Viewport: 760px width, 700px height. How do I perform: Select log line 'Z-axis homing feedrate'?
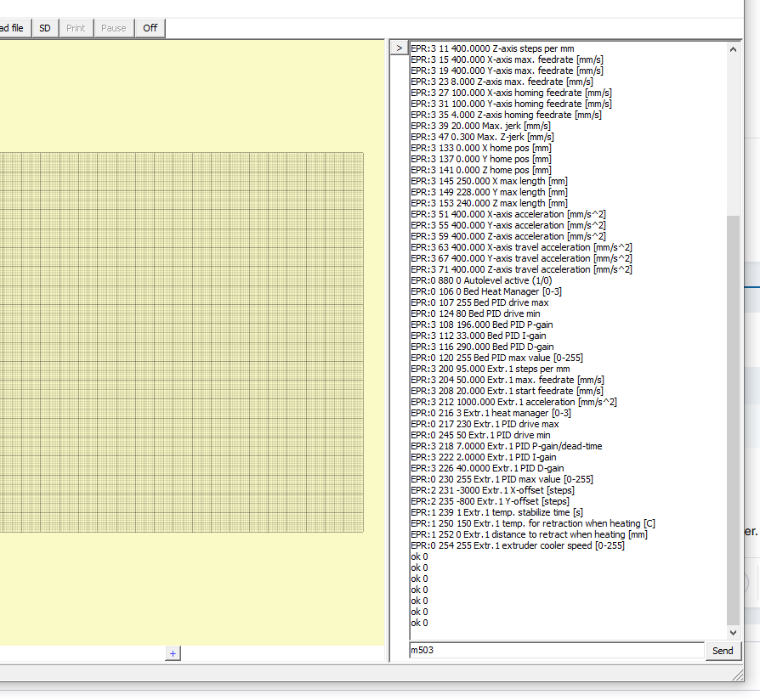(506, 115)
